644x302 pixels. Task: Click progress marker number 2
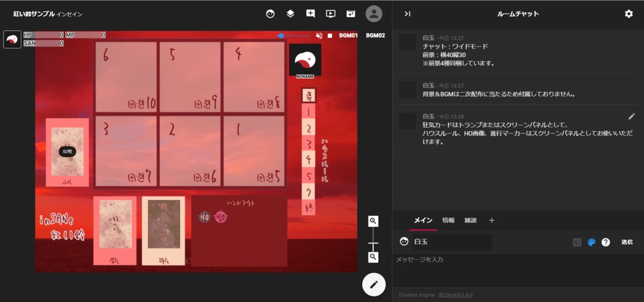[x=308, y=128]
